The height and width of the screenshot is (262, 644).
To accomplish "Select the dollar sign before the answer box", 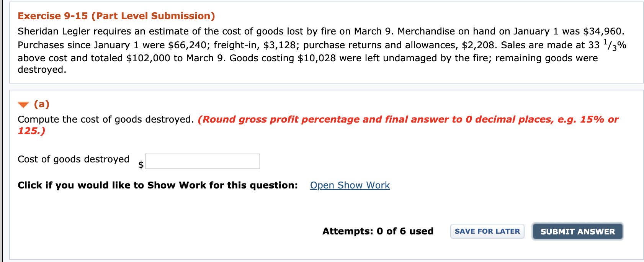I will (x=141, y=164).
